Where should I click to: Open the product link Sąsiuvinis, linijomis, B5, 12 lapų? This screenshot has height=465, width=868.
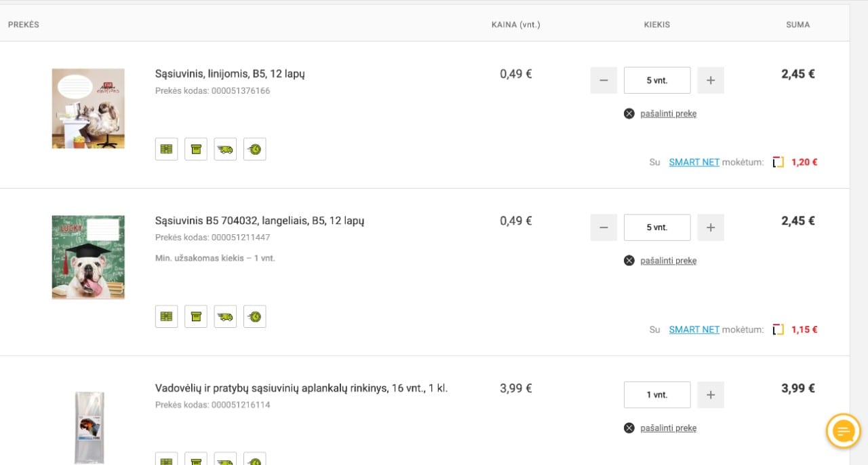pyautogui.click(x=230, y=73)
